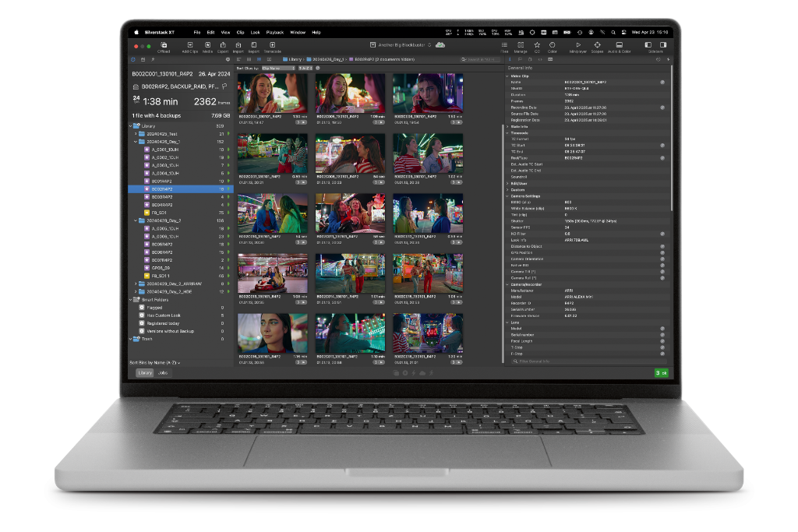Click the Export icon in toolbar

point(223,47)
